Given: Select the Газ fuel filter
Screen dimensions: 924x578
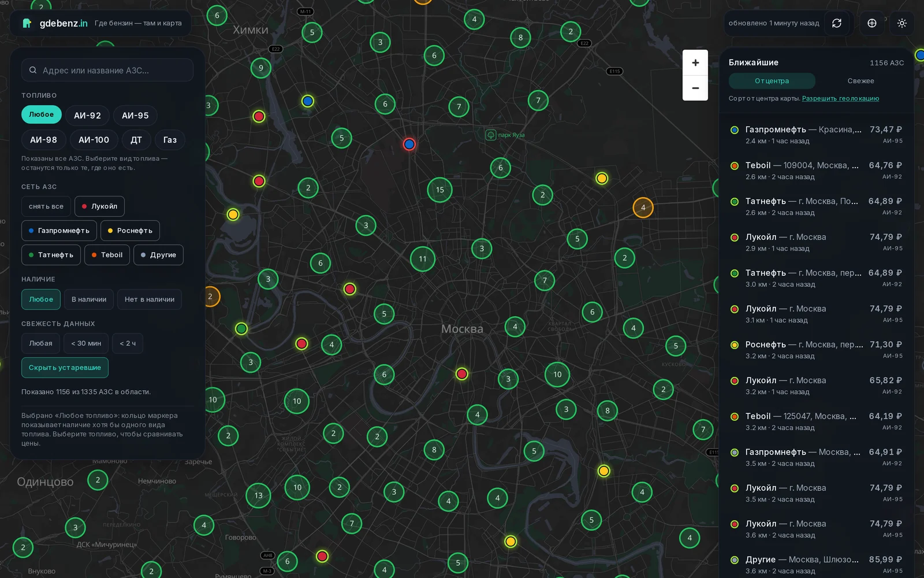Looking at the screenshot, I should pos(170,140).
